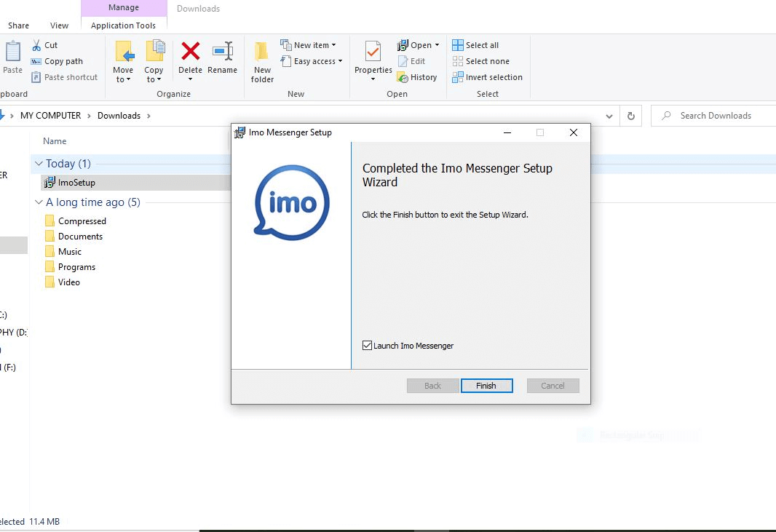
Task: Click the Documents folder icon
Action: click(x=50, y=236)
